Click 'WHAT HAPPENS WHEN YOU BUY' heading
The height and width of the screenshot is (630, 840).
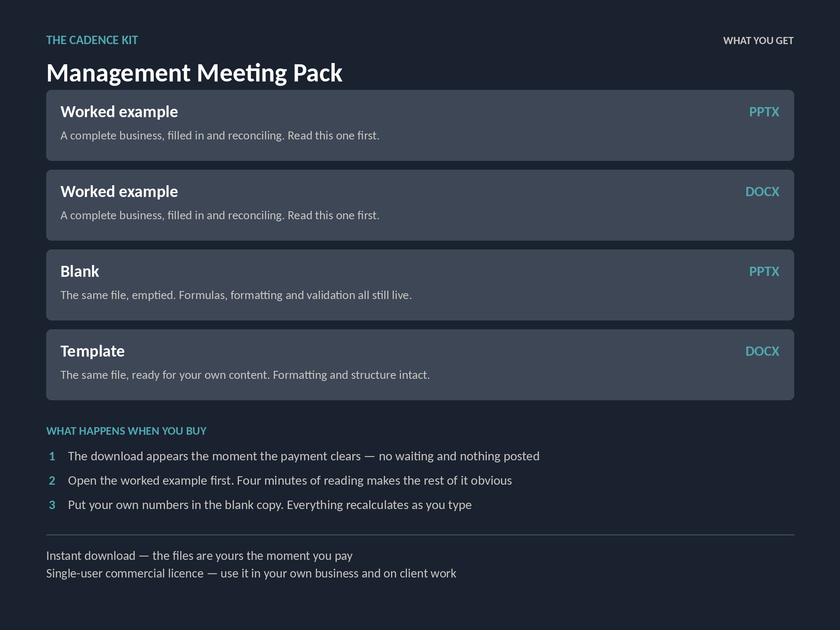coord(126,431)
